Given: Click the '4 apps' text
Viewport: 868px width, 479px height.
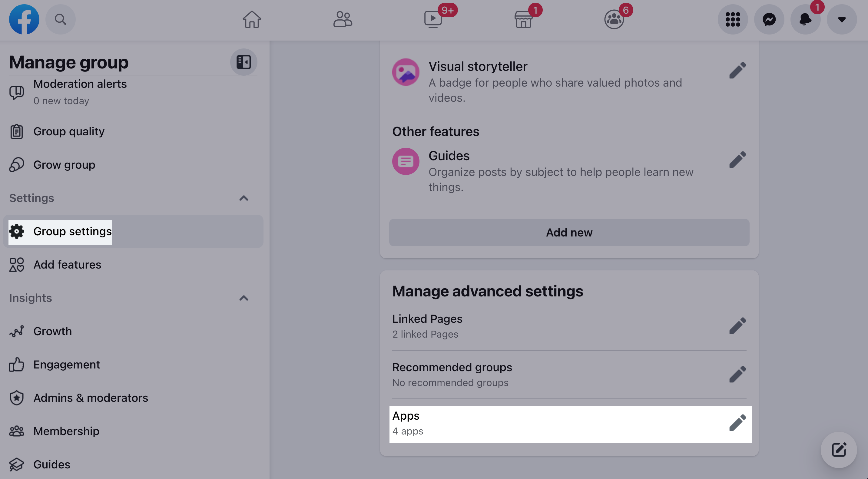Looking at the screenshot, I should 408,431.
